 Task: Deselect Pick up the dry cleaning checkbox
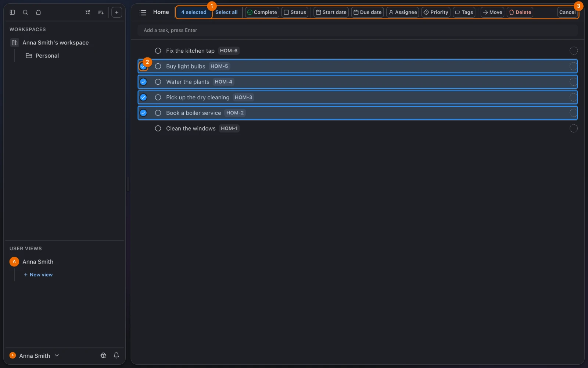[x=143, y=98]
